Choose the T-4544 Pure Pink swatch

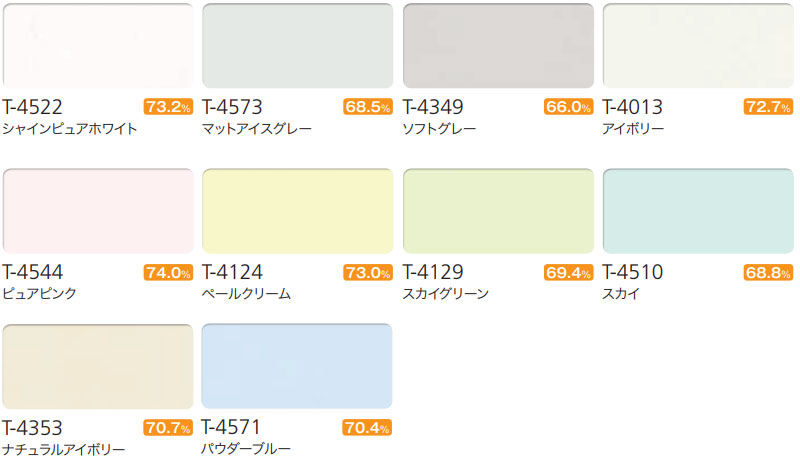[98, 211]
